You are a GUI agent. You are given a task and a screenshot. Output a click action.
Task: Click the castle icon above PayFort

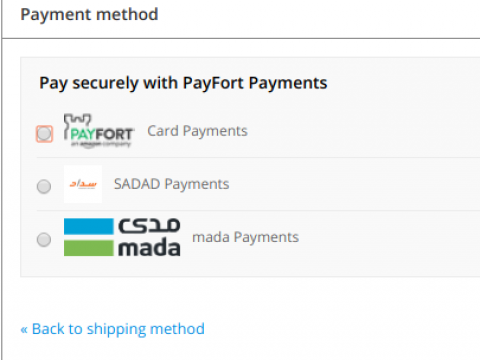[x=77, y=121]
